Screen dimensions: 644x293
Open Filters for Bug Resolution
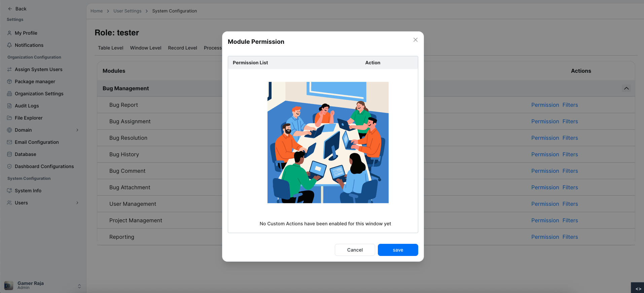(570, 138)
